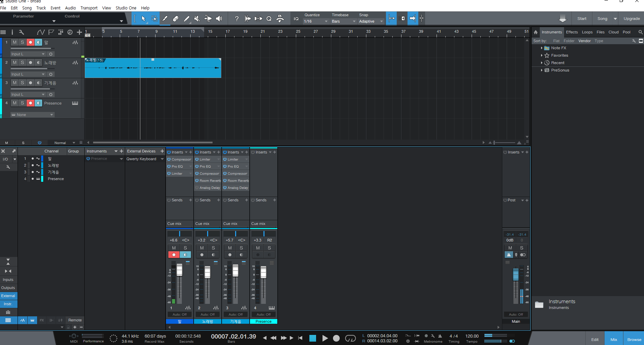Open the Timebase Bars dropdown
Image resolution: width=644 pixels, height=345 pixels.
[343, 21]
